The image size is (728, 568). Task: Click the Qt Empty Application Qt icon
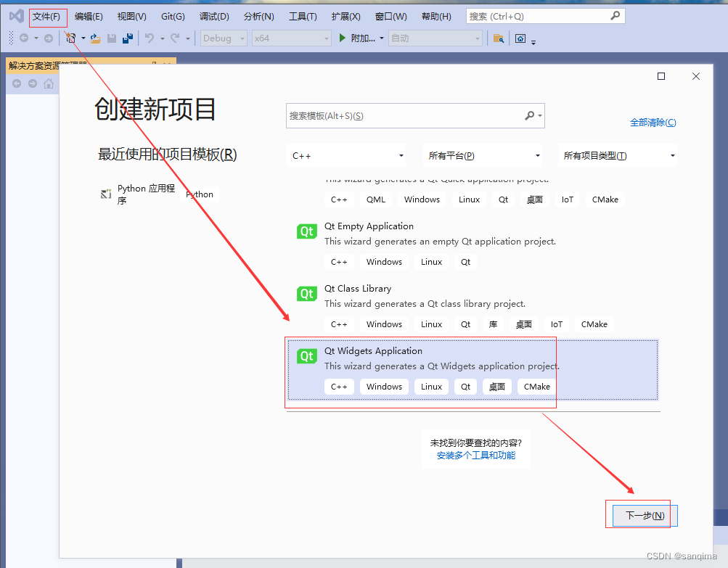click(x=307, y=231)
